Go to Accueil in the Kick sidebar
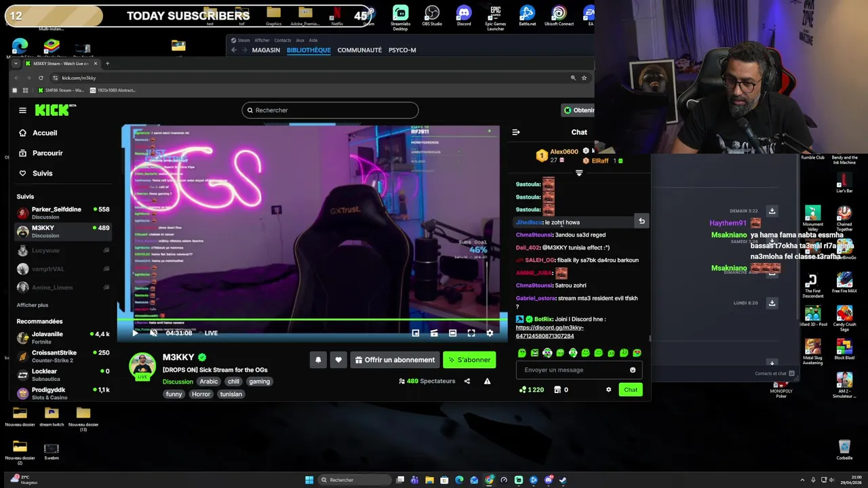 [x=38, y=133]
